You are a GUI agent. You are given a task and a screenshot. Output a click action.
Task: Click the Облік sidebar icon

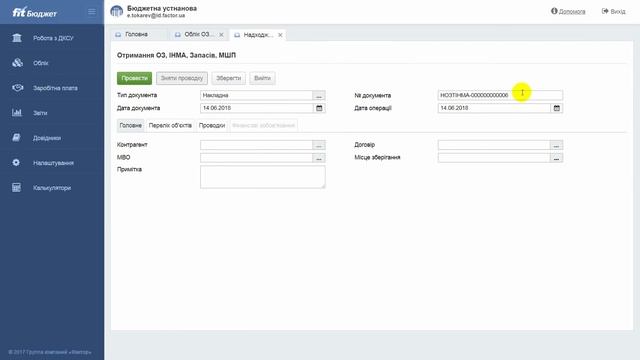point(17,63)
